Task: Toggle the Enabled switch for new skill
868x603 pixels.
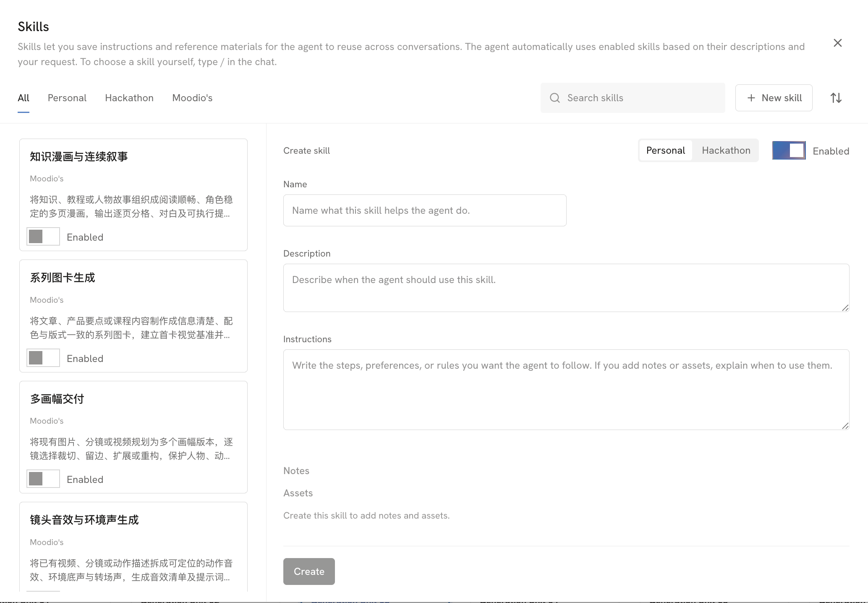Action: pyautogui.click(x=789, y=150)
